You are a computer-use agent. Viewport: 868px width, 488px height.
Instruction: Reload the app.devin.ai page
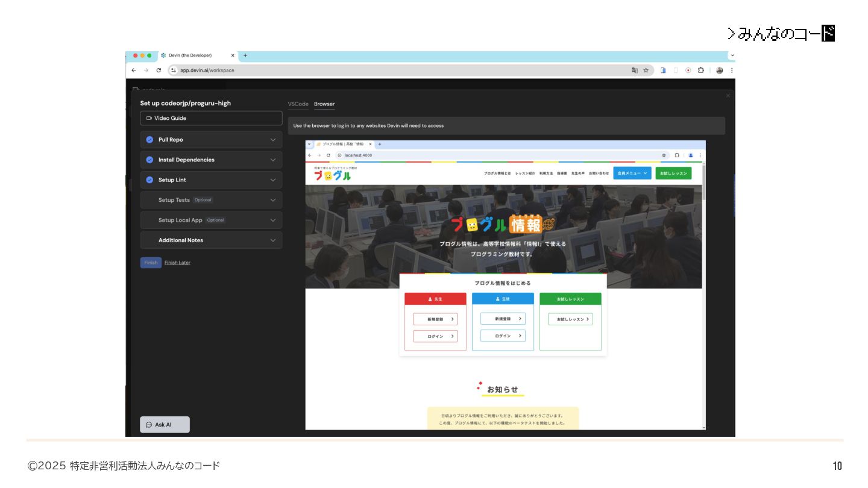tap(159, 70)
